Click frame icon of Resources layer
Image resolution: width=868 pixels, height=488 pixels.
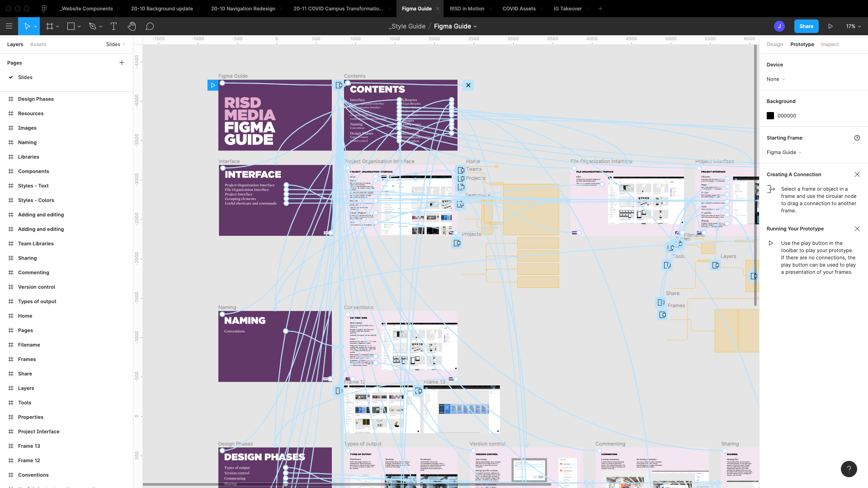(x=11, y=113)
